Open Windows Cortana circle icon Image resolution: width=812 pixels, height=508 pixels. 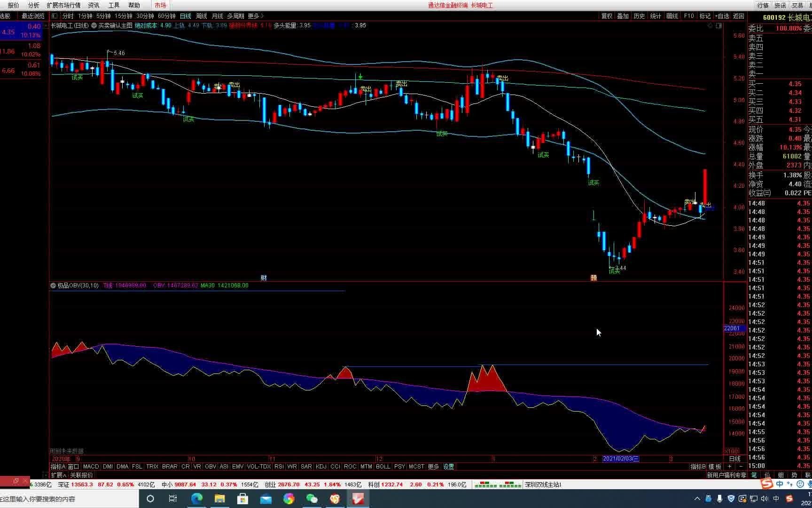click(150, 499)
